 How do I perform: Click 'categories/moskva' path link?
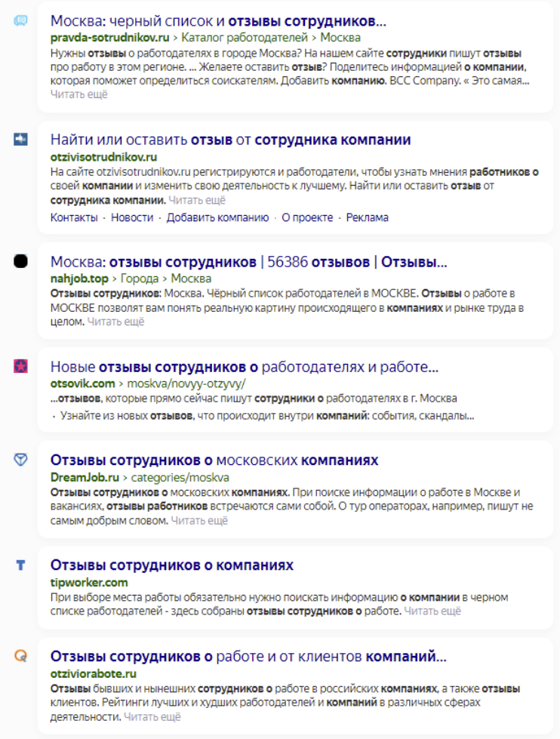[180, 477]
